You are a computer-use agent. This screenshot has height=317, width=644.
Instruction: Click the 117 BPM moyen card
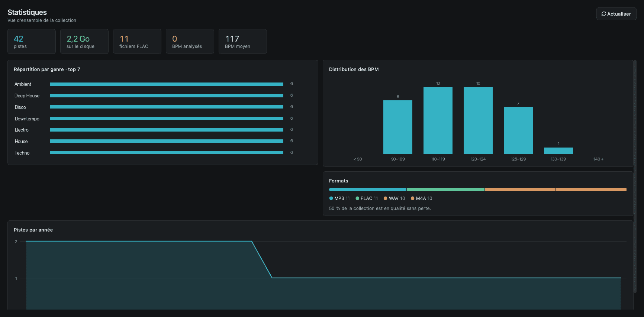click(243, 42)
